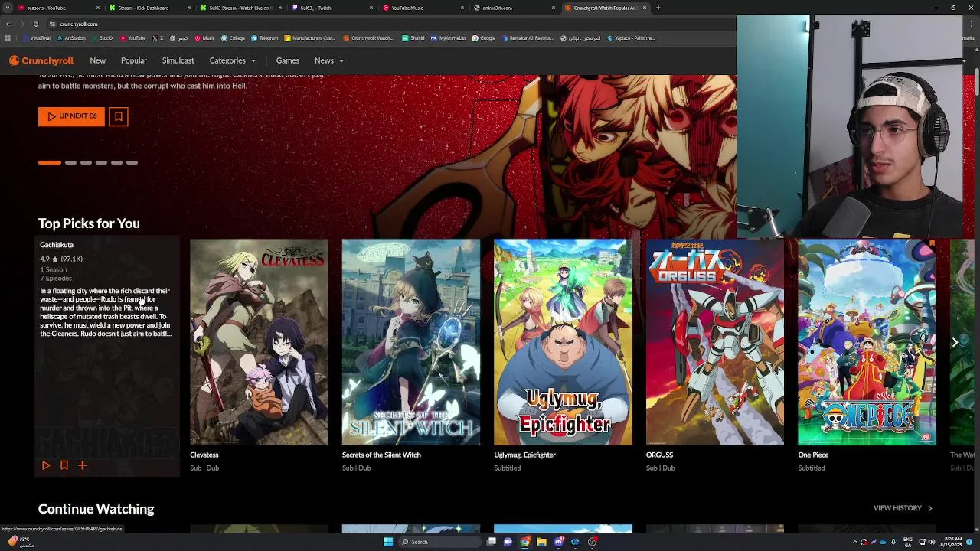Click the taskbar clock showing 8:26 AM

point(949,542)
